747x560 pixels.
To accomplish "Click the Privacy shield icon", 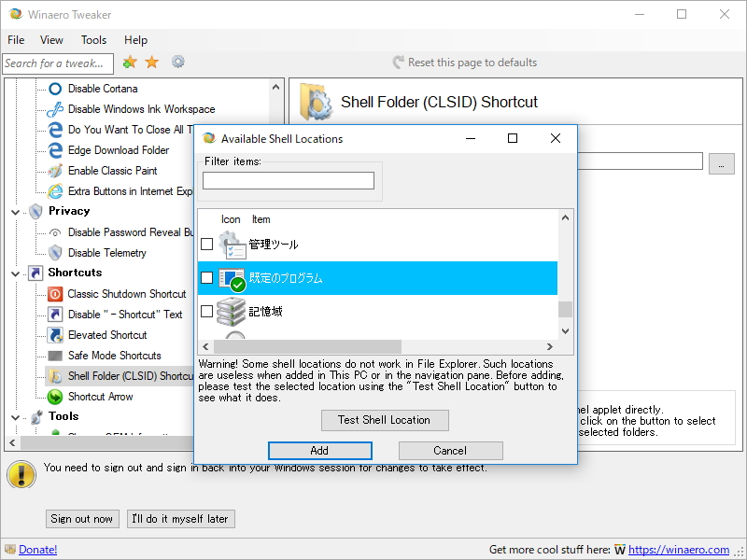I will (x=35, y=211).
